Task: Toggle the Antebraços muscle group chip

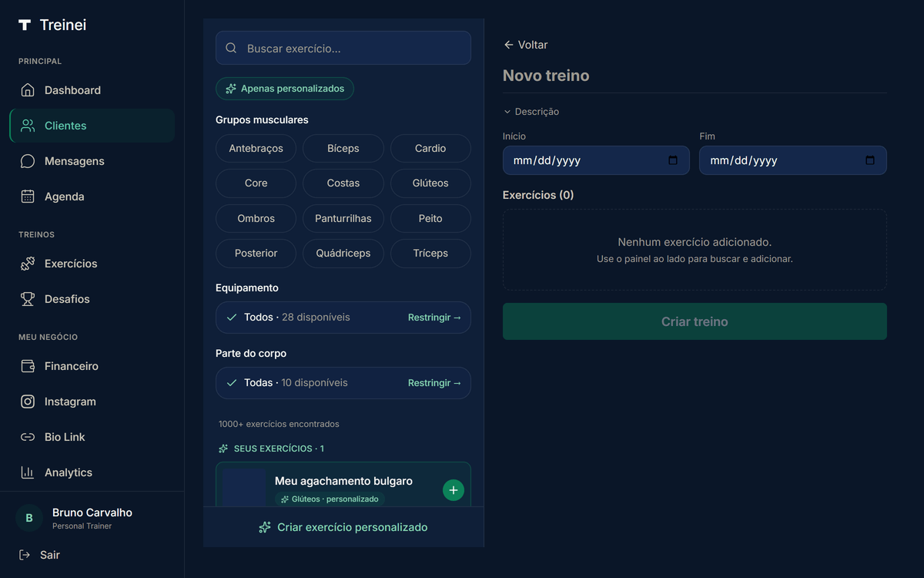Action: point(256,148)
